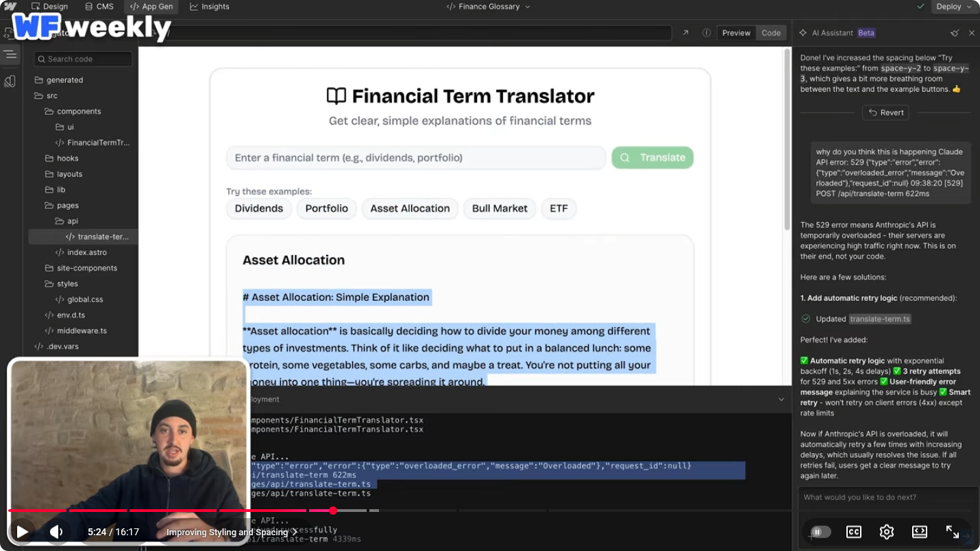The image size is (980, 551).
Task: Click the info circle icon
Action: pyautogui.click(x=707, y=33)
